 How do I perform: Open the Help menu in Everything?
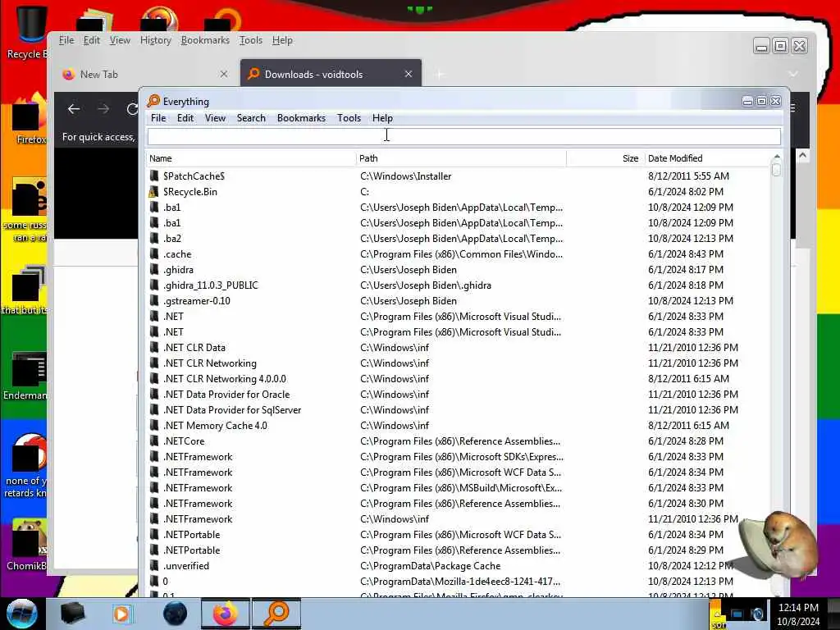click(x=382, y=118)
